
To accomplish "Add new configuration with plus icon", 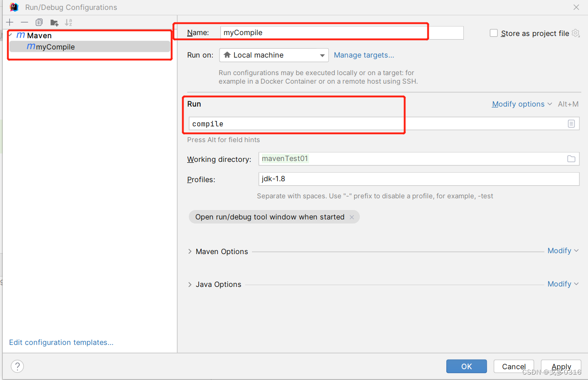I will (x=10, y=22).
